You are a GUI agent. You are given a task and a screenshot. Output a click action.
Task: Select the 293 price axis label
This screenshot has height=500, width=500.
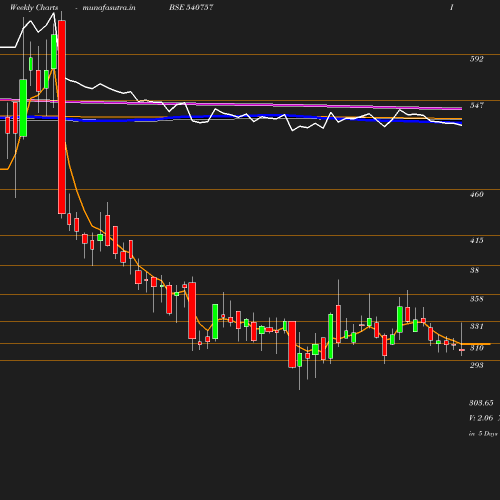(476, 365)
